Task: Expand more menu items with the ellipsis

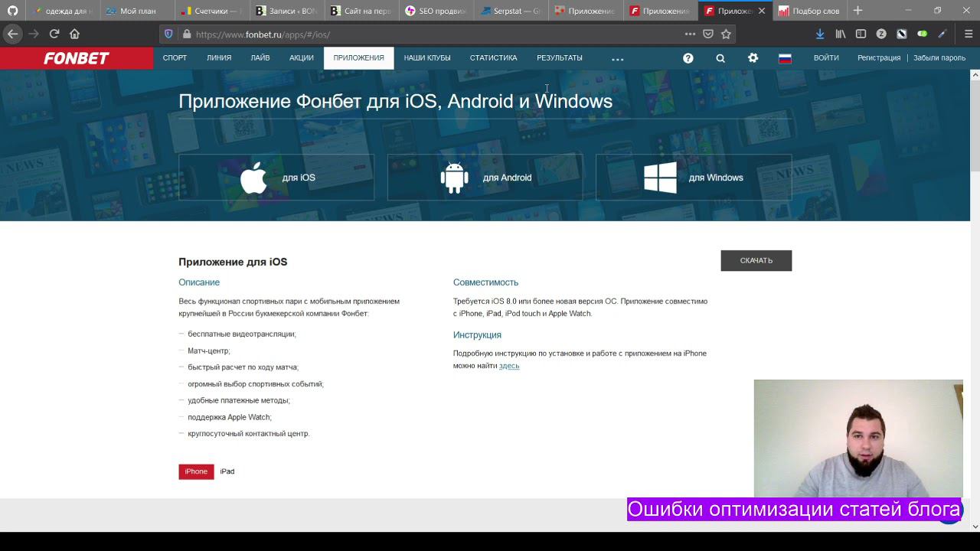Action: tap(618, 59)
